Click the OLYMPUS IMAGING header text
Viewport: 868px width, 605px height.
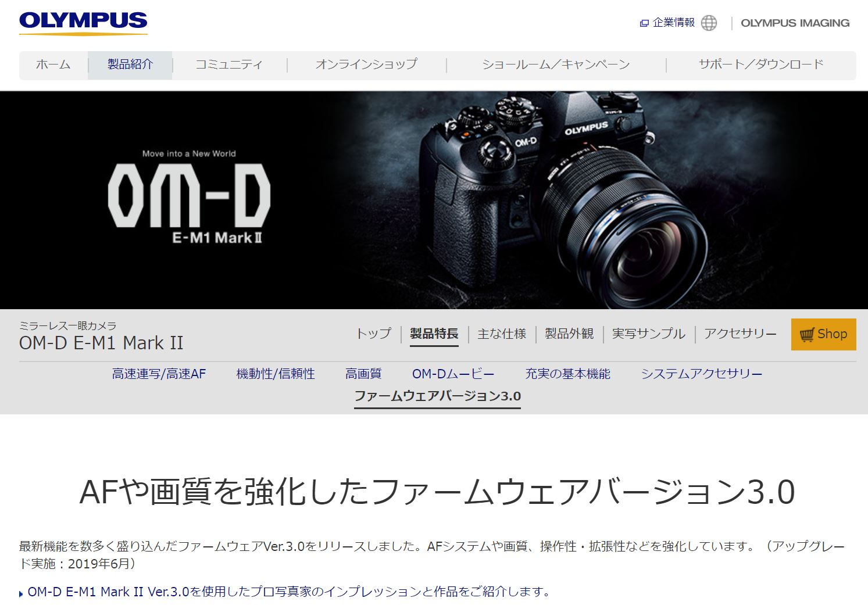tap(795, 23)
